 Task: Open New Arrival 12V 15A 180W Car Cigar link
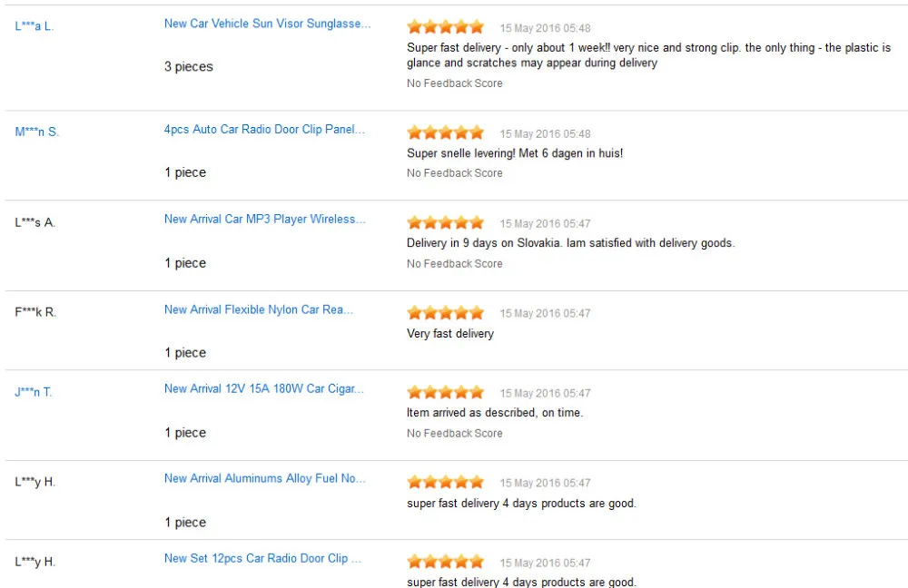pyautogui.click(x=264, y=389)
